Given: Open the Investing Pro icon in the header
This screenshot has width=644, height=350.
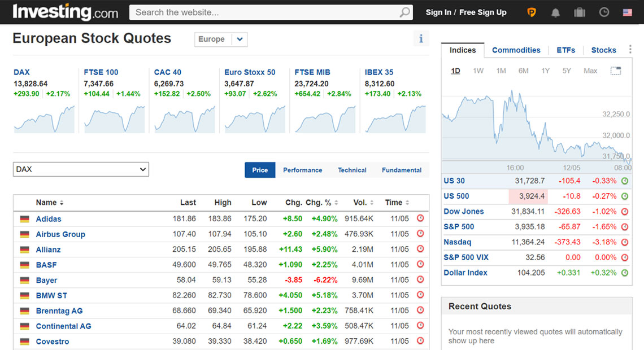Looking at the screenshot, I should pos(531,12).
